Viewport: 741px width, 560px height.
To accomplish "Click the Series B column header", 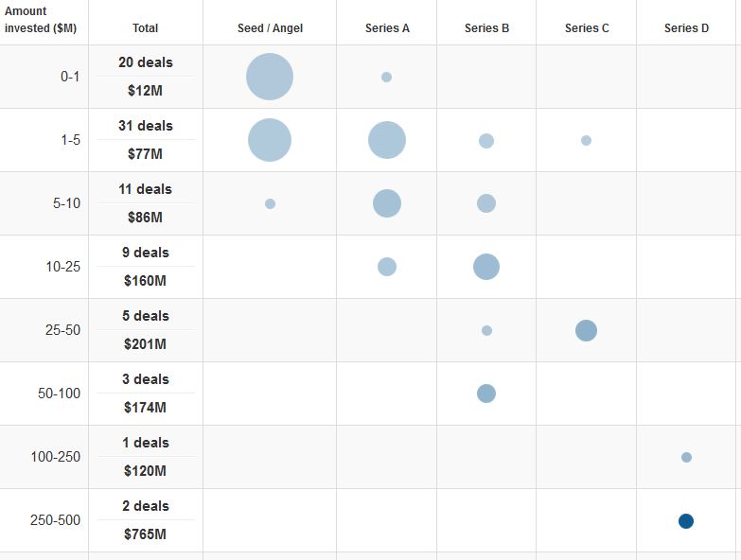I will pyautogui.click(x=486, y=27).
